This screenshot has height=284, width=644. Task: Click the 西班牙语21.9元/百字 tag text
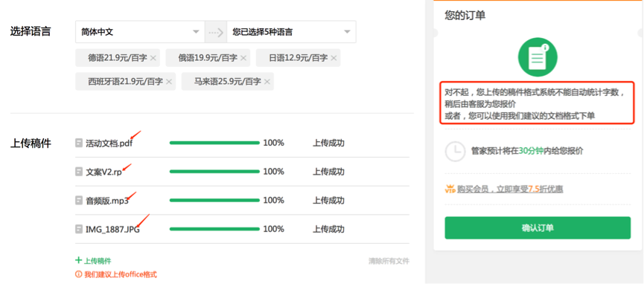125,82
